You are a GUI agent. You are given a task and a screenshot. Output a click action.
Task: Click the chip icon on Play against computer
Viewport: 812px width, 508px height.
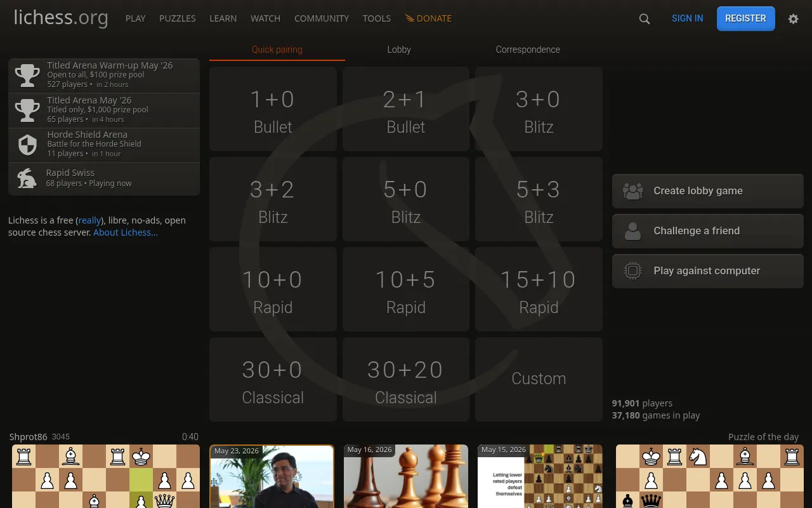pos(632,271)
